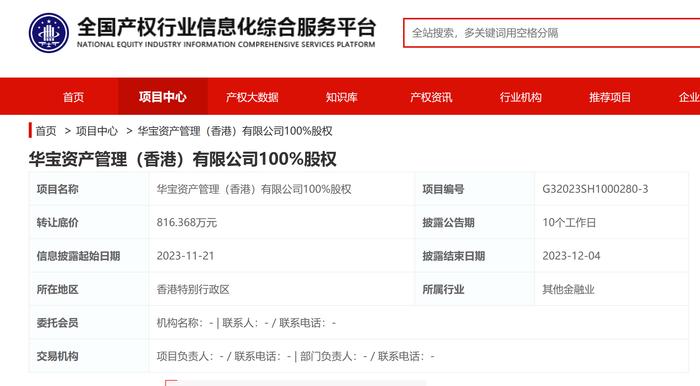Screen dimensions: 700x386
Task: Click the platform emblem logo icon
Action: (49, 33)
